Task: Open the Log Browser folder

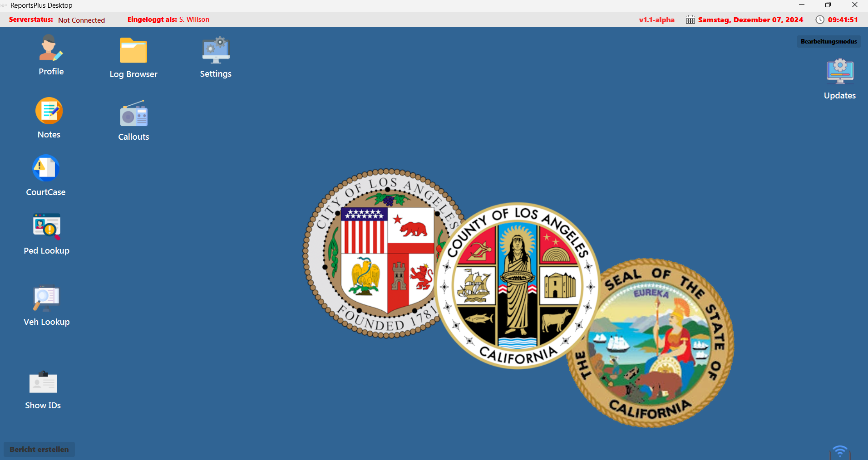Action: 133,51
